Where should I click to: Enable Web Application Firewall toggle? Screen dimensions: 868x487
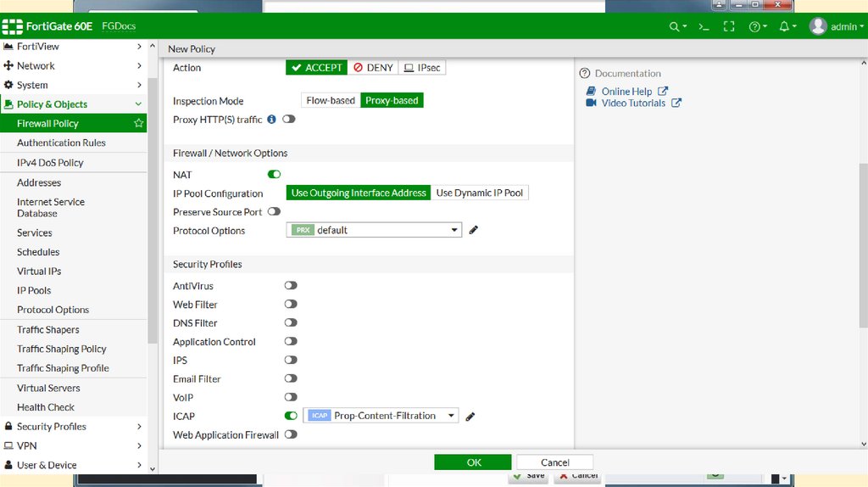click(291, 434)
